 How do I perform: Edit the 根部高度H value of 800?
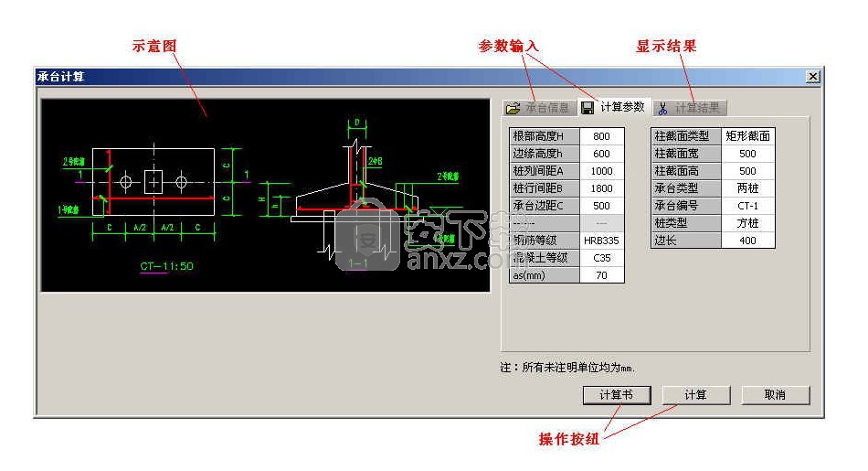601,136
